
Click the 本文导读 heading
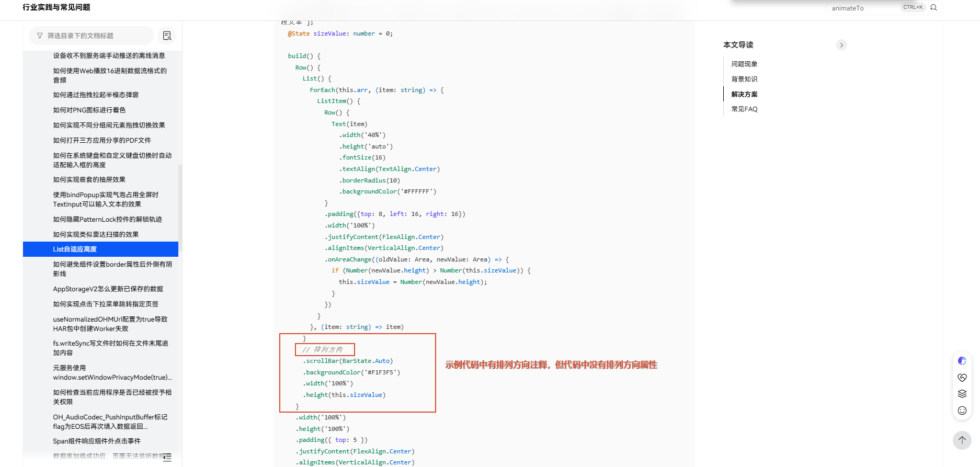pyautogui.click(x=738, y=45)
